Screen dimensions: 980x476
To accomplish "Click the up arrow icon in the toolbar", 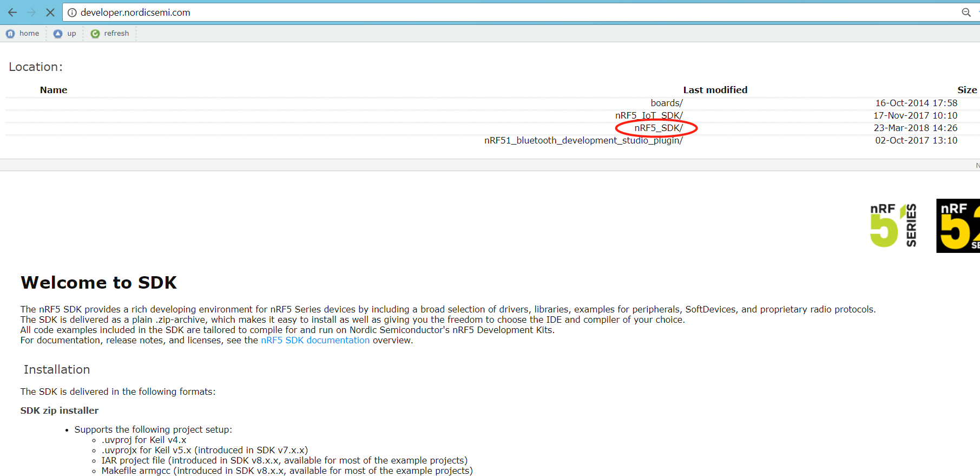I will pos(58,34).
